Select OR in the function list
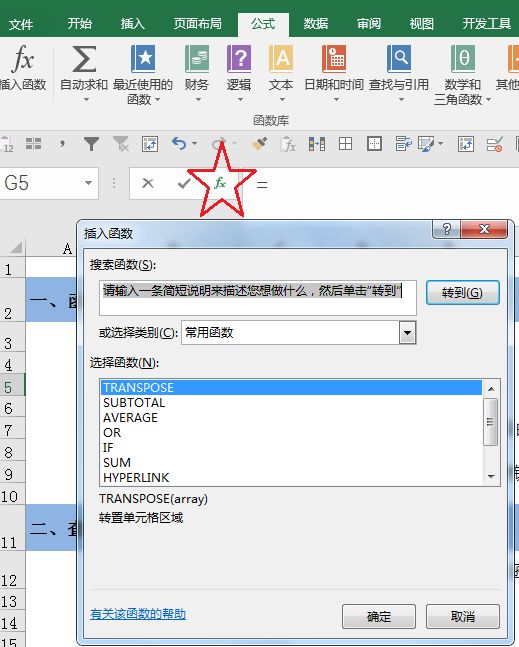The height and width of the screenshot is (647, 519). 291,432
